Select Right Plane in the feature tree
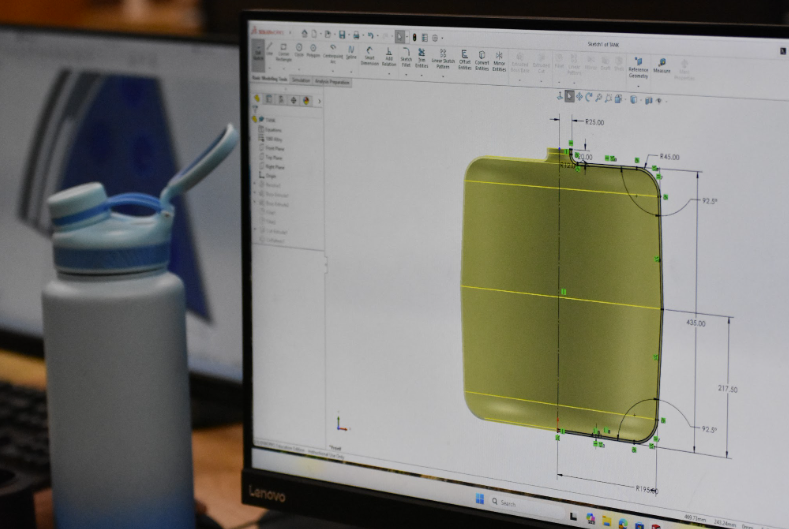789x529 pixels. (271, 166)
